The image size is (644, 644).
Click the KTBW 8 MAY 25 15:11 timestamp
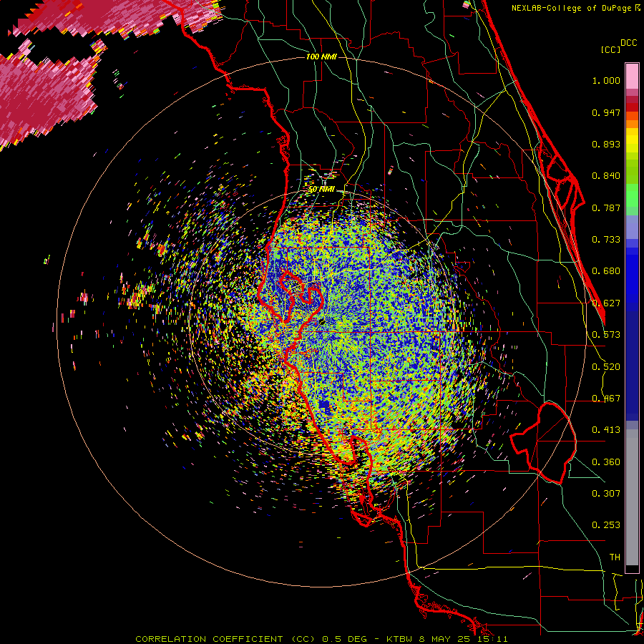(447, 639)
